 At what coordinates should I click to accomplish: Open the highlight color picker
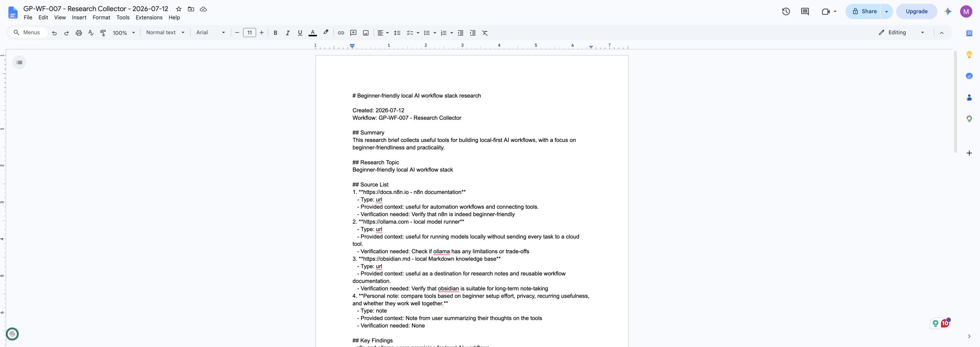coord(326,33)
